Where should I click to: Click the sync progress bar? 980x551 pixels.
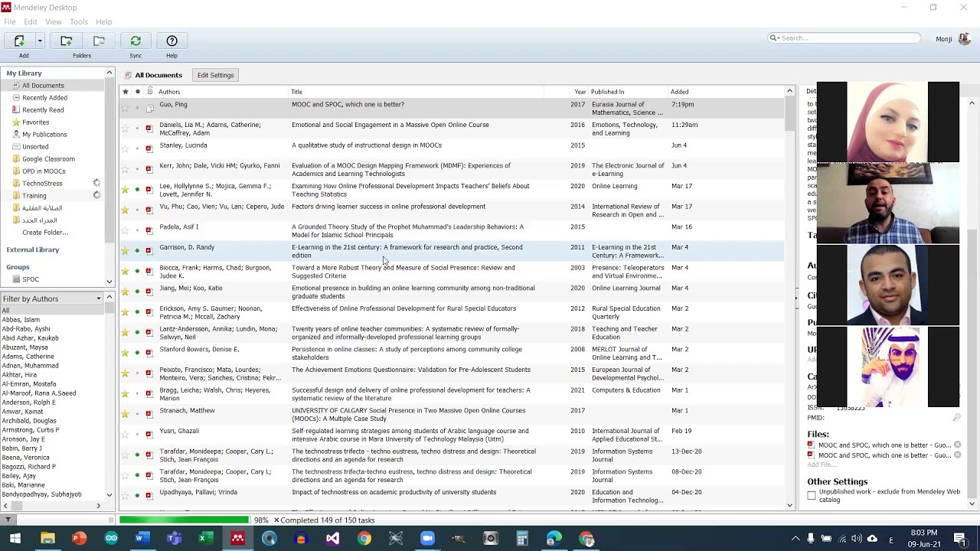coord(184,520)
